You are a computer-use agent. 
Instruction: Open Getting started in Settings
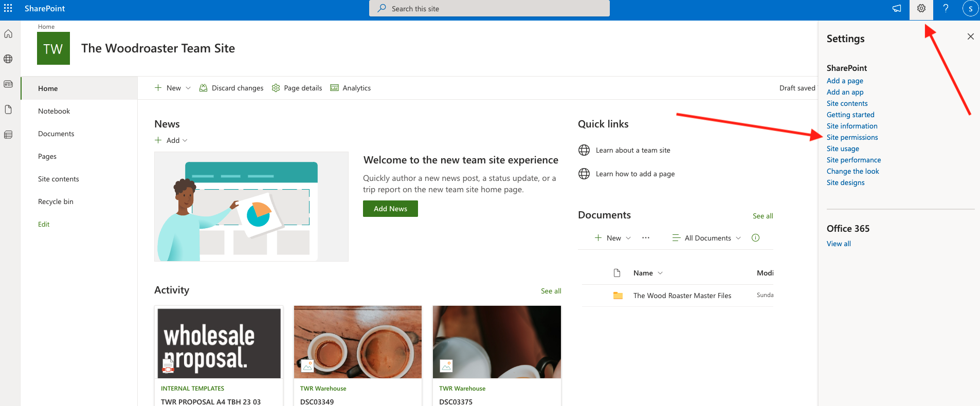(850, 115)
